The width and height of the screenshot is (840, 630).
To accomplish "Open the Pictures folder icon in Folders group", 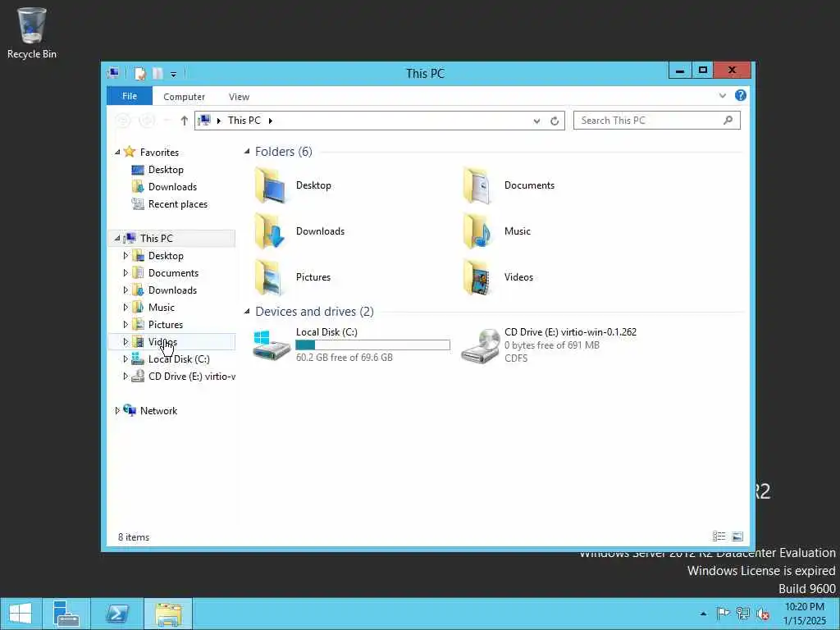I will point(269,277).
